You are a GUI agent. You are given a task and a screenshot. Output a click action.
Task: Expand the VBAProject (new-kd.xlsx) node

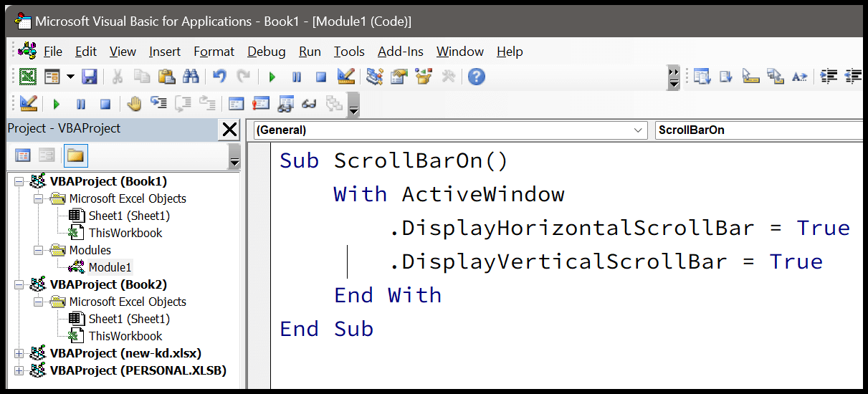[19, 353]
